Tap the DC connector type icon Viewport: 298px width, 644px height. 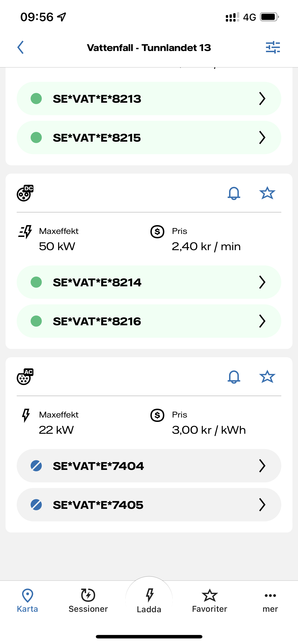click(25, 193)
